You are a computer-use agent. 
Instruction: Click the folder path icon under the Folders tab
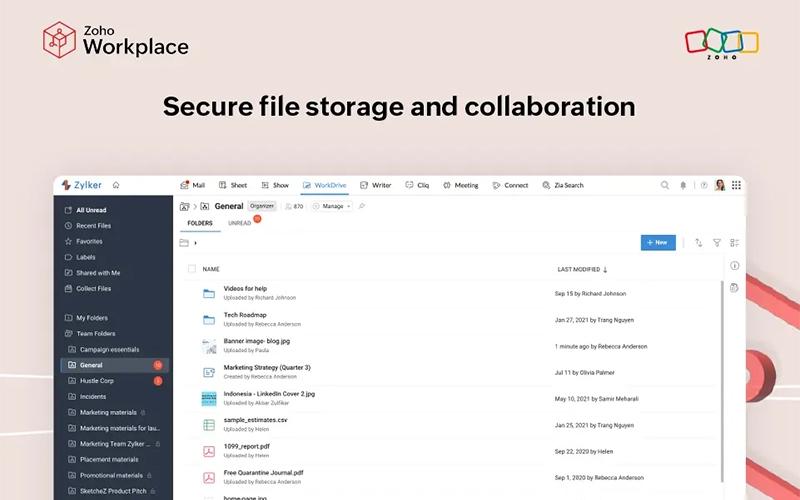pyautogui.click(x=184, y=243)
